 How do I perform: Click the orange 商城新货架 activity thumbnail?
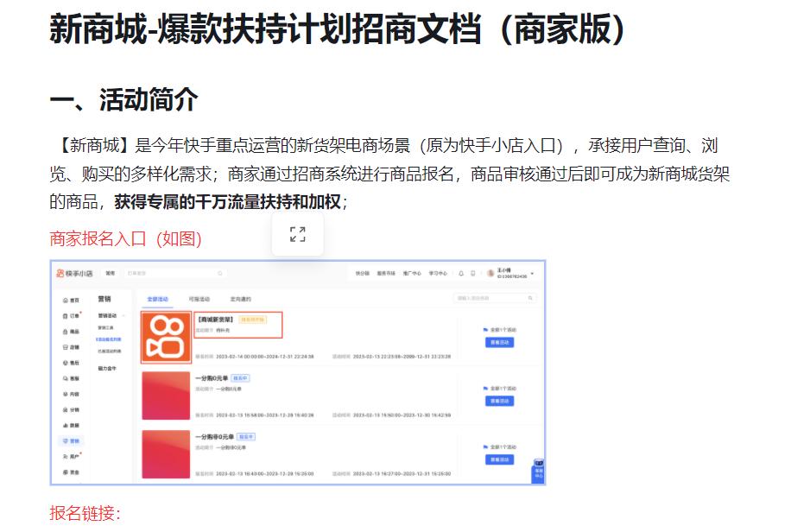pos(166,338)
